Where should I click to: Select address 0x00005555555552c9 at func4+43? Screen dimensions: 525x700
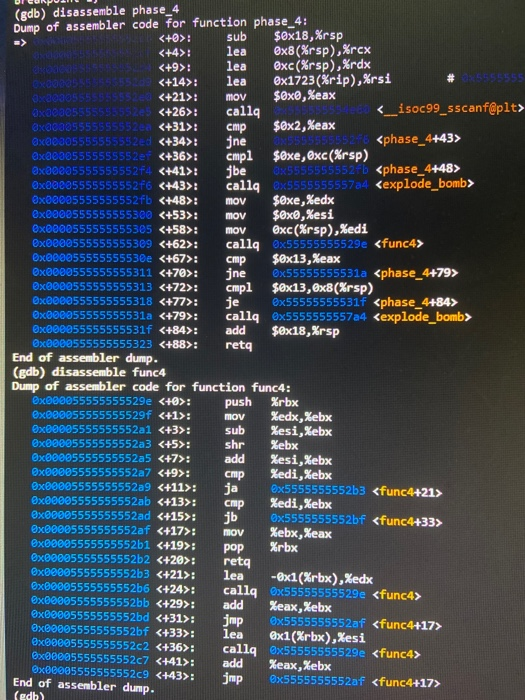(90, 674)
